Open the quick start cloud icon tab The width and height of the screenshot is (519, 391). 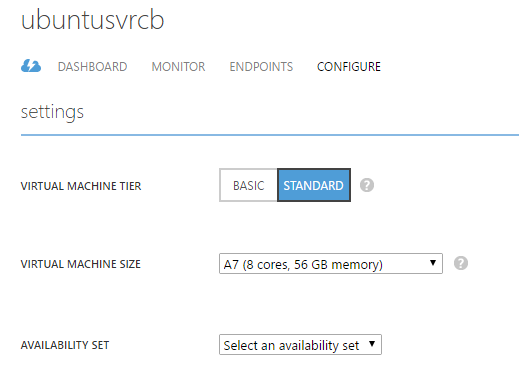point(31,66)
